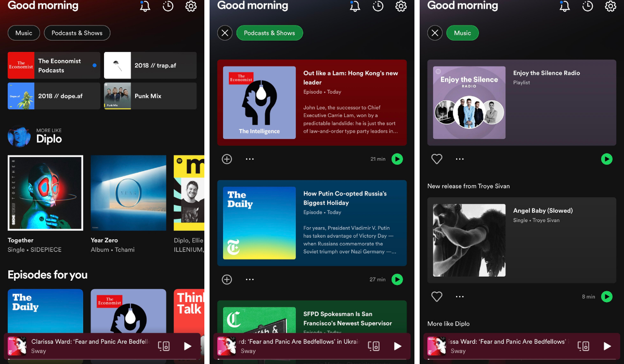The image size is (624, 364).
Task: Clear the Podcasts & Shows filter with X
Action: coord(225,33)
